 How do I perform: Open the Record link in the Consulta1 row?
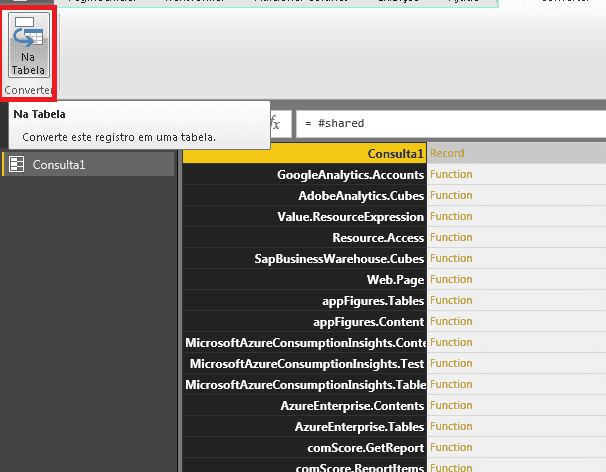point(447,153)
